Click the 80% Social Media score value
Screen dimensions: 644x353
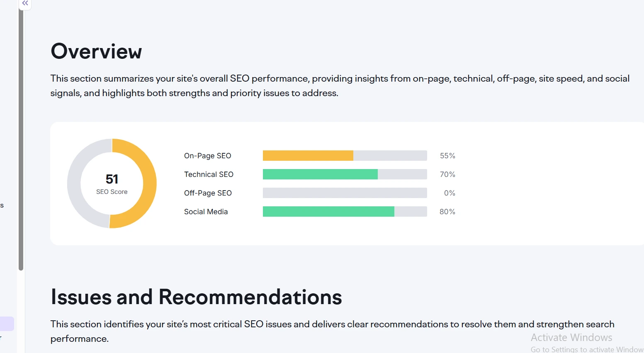(447, 212)
